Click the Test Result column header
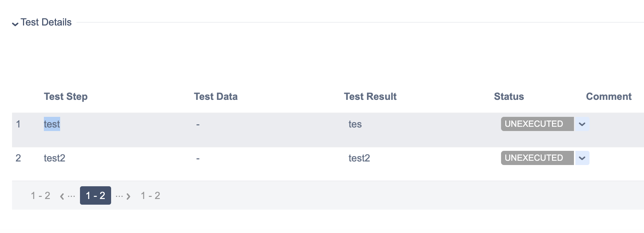 [370, 96]
